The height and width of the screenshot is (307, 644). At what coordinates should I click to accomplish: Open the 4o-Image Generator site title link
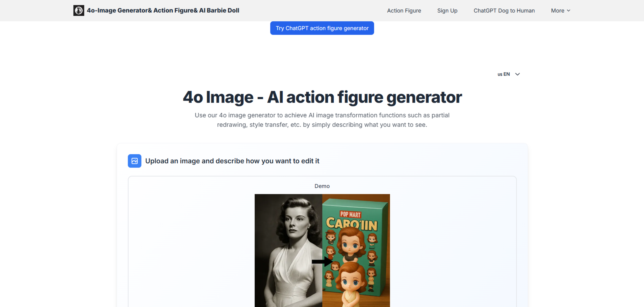(163, 11)
